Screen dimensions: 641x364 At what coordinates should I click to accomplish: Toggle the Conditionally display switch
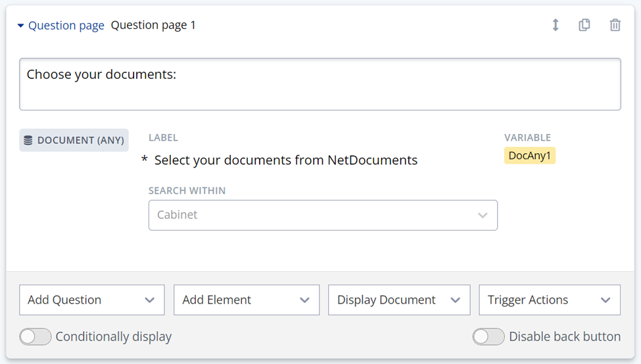[x=35, y=336]
